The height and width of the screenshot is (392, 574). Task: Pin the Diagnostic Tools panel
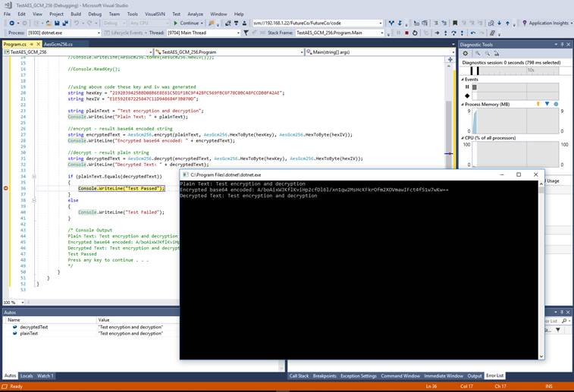pos(563,44)
